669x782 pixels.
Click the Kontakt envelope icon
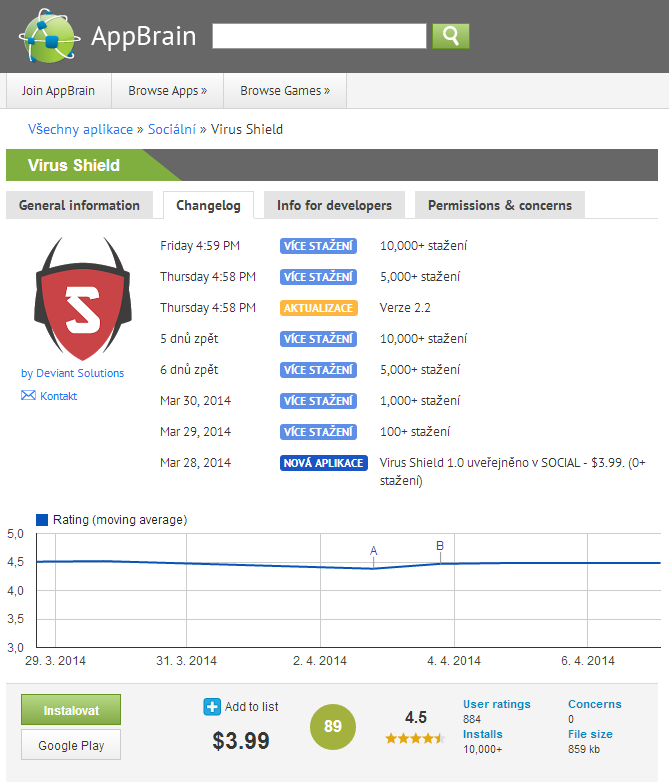pyautogui.click(x=28, y=395)
